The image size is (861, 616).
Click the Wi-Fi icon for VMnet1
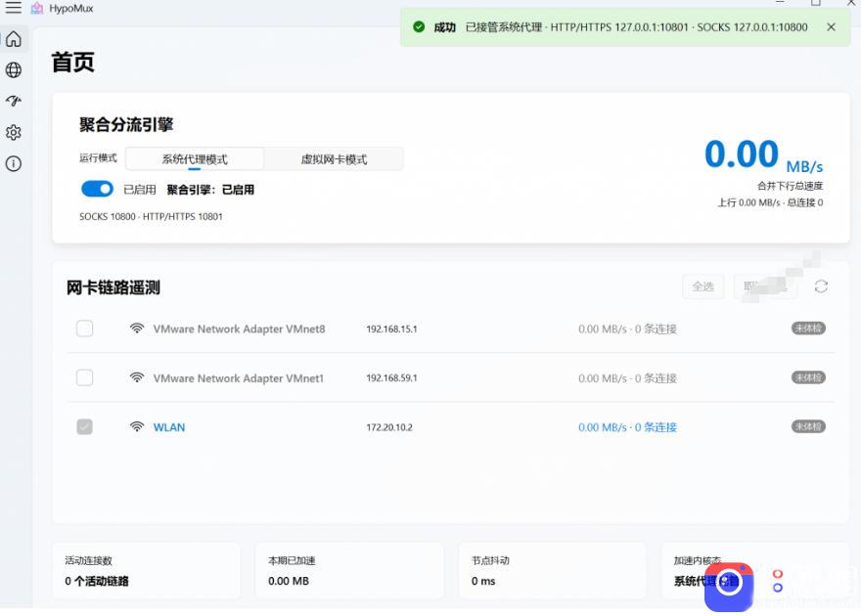coord(137,377)
